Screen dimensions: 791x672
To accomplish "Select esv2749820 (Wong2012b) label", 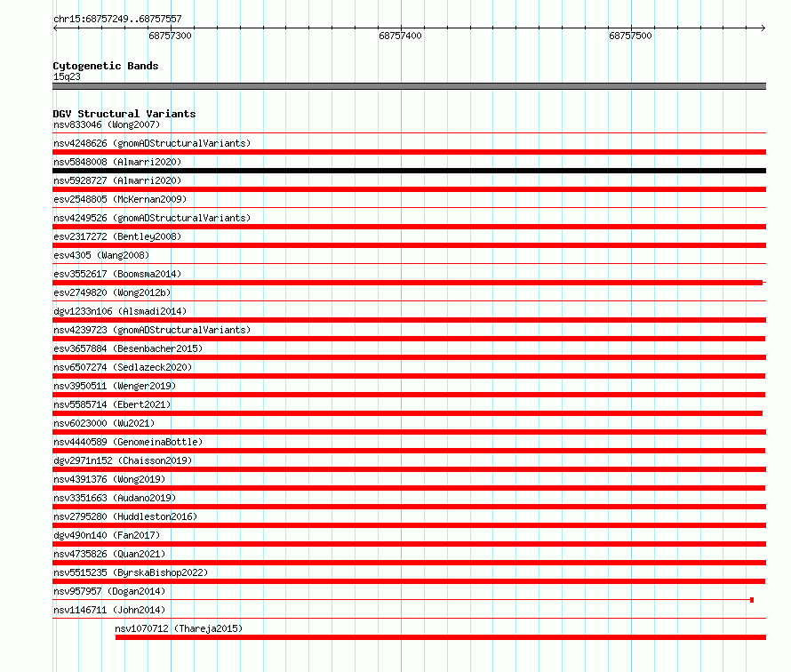I will pyautogui.click(x=112, y=292).
